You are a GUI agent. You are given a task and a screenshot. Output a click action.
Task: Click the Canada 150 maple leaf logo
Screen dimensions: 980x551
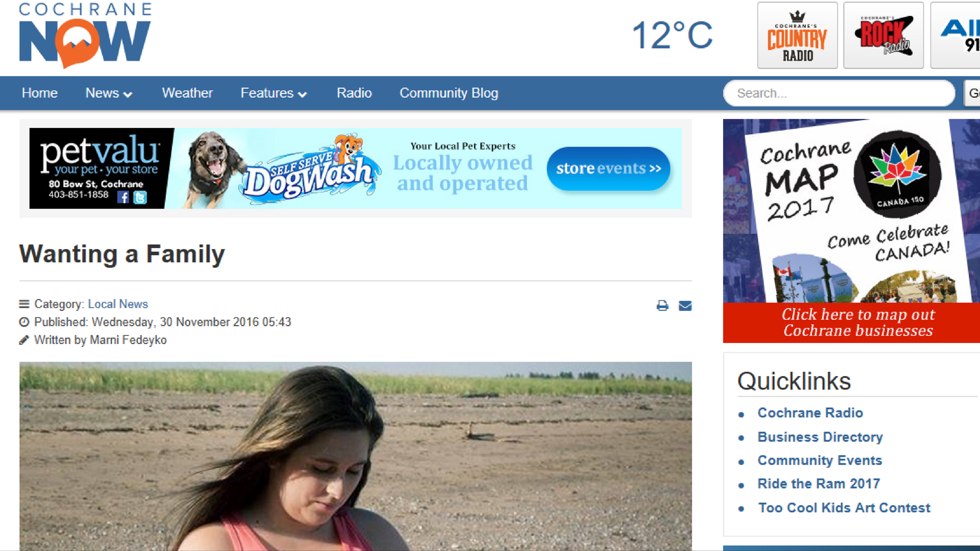[897, 174]
